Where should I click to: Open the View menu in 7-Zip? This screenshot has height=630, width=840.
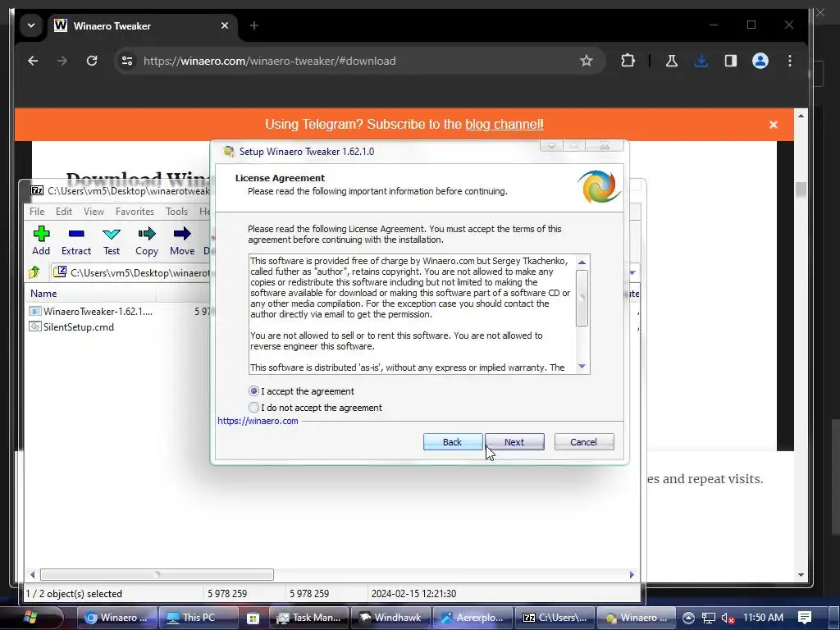(94, 212)
